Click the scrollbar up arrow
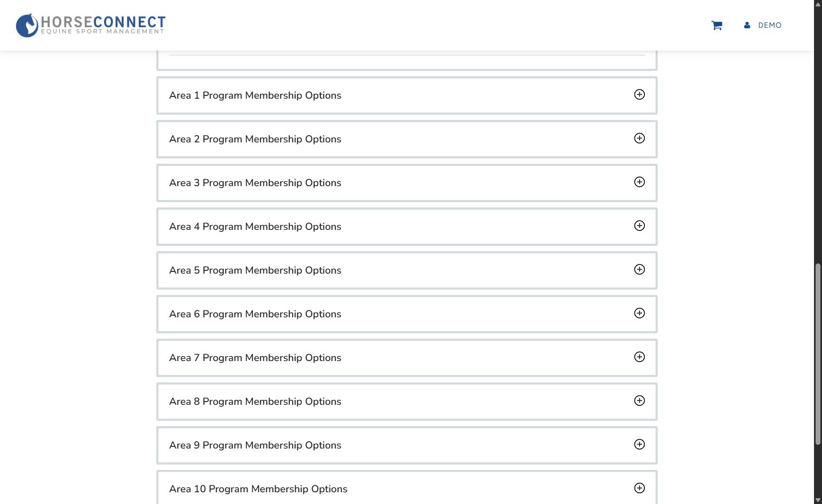822x504 pixels. 818,4
